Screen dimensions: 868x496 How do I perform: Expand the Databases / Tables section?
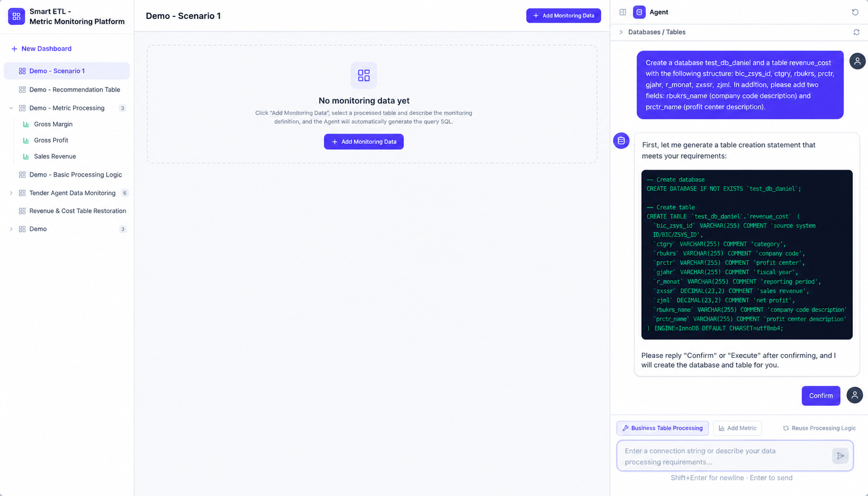621,32
